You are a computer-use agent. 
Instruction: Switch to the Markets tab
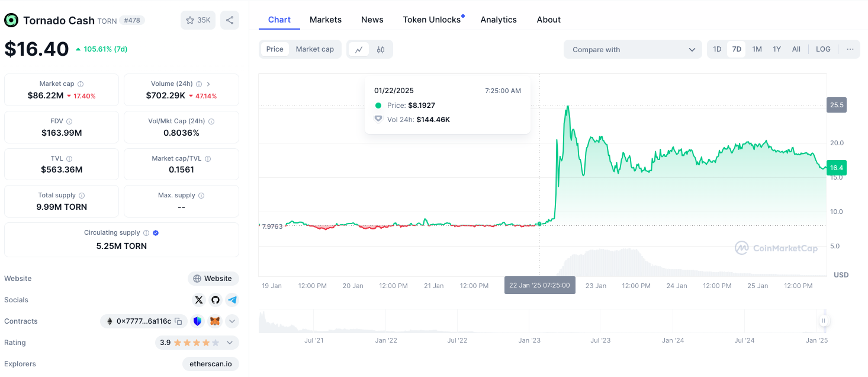click(326, 20)
